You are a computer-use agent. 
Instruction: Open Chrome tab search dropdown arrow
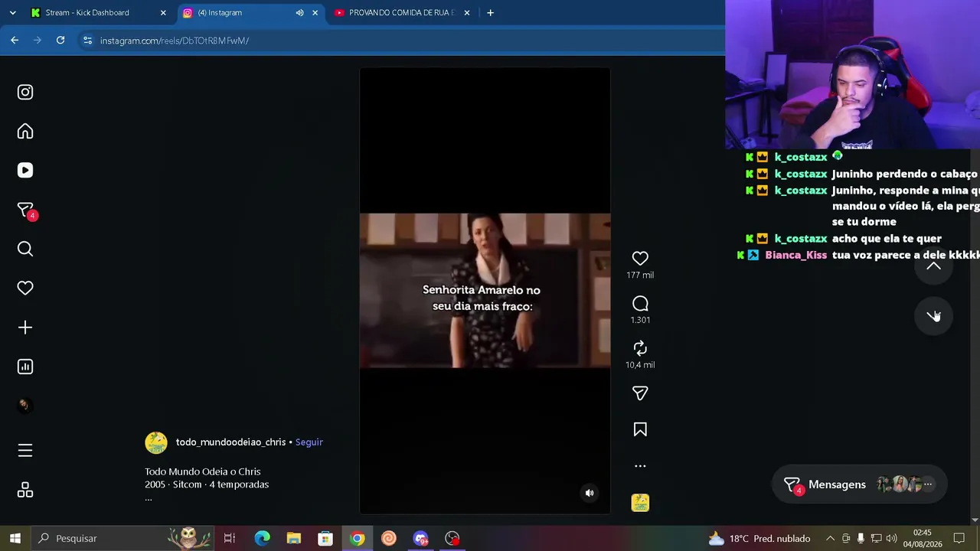pos(12,13)
